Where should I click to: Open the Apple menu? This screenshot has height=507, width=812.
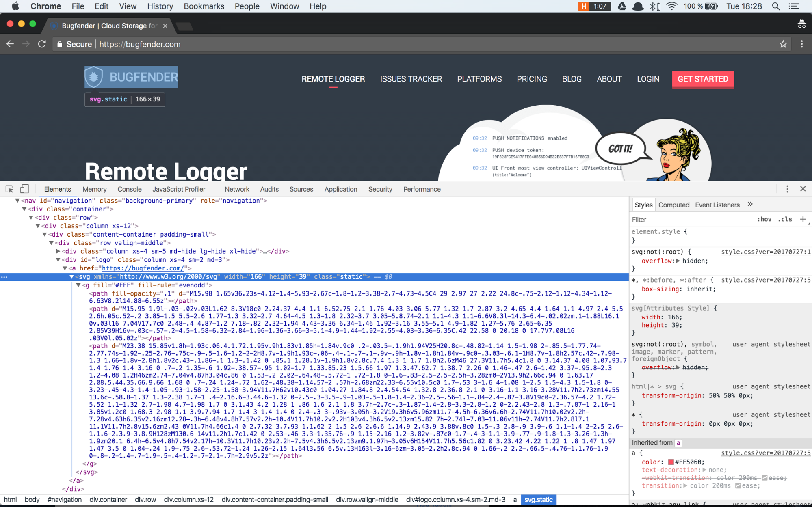pos(15,6)
